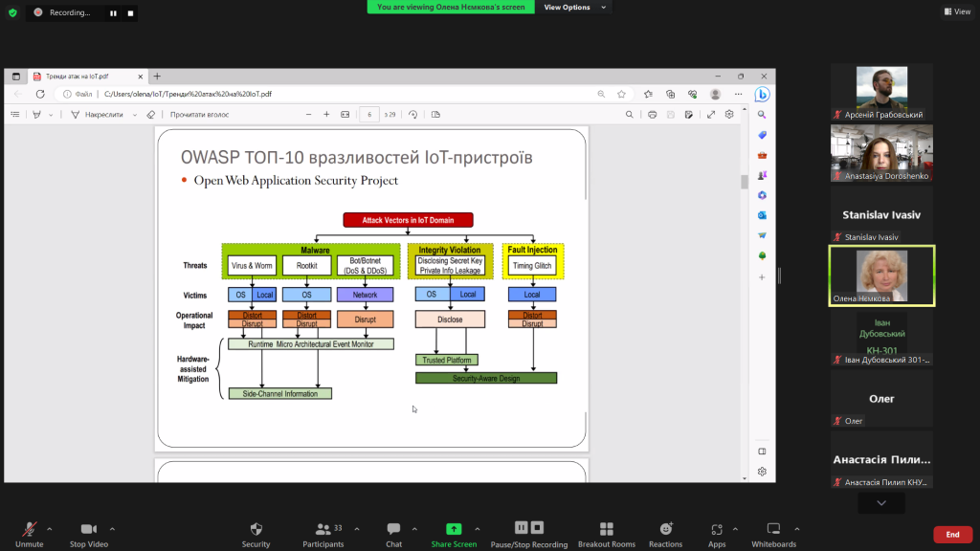Expand video options next to Stop Video

[x=113, y=529]
